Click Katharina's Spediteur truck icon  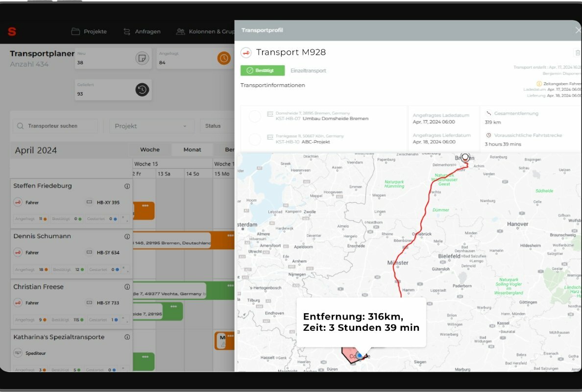(x=18, y=353)
